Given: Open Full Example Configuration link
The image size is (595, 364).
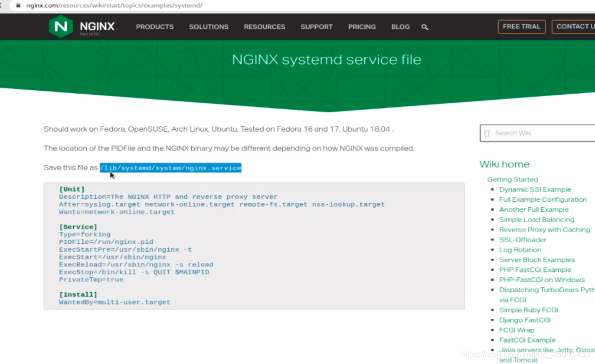Looking at the screenshot, I should [543, 199].
